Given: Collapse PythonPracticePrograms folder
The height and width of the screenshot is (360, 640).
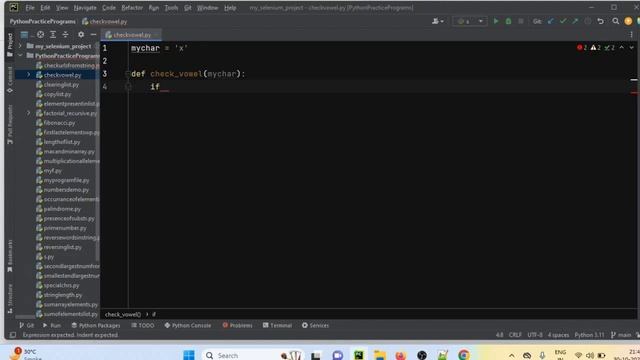Looking at the screenshot, I should [20, 56].
